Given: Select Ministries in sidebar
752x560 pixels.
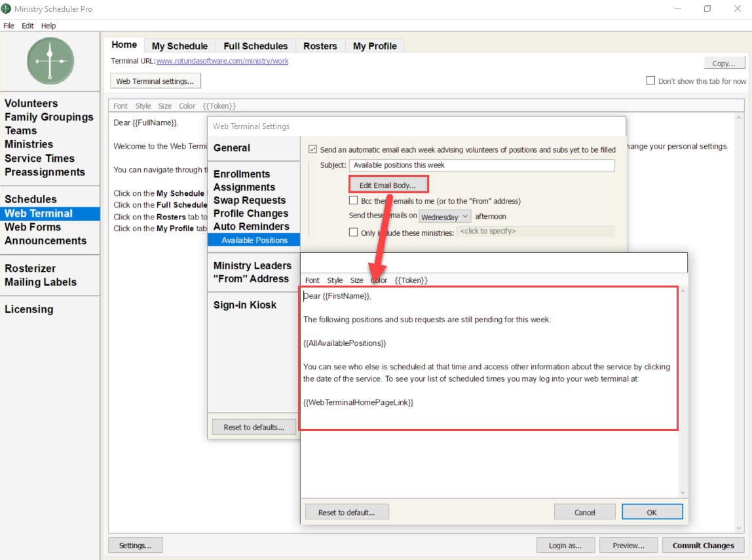Looking at the screenshot, I should coord(29,144).
